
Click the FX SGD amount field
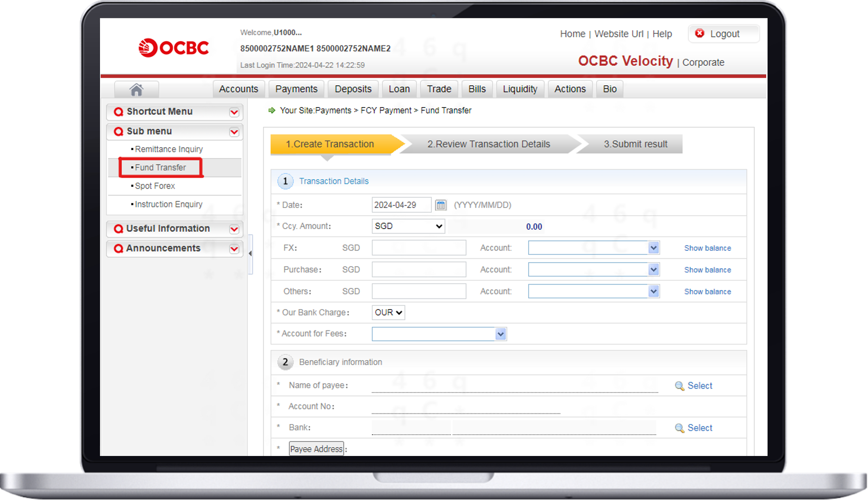click(x=419, y=248)
